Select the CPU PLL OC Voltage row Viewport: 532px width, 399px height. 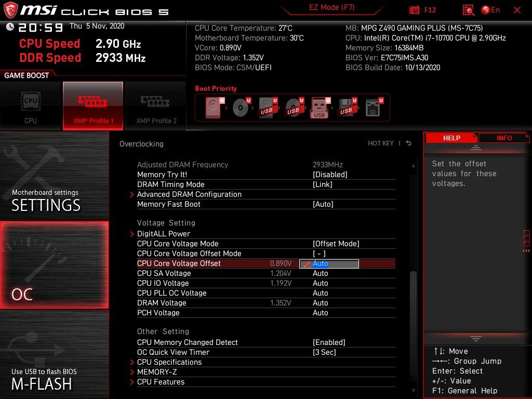(x=266, y=293)
